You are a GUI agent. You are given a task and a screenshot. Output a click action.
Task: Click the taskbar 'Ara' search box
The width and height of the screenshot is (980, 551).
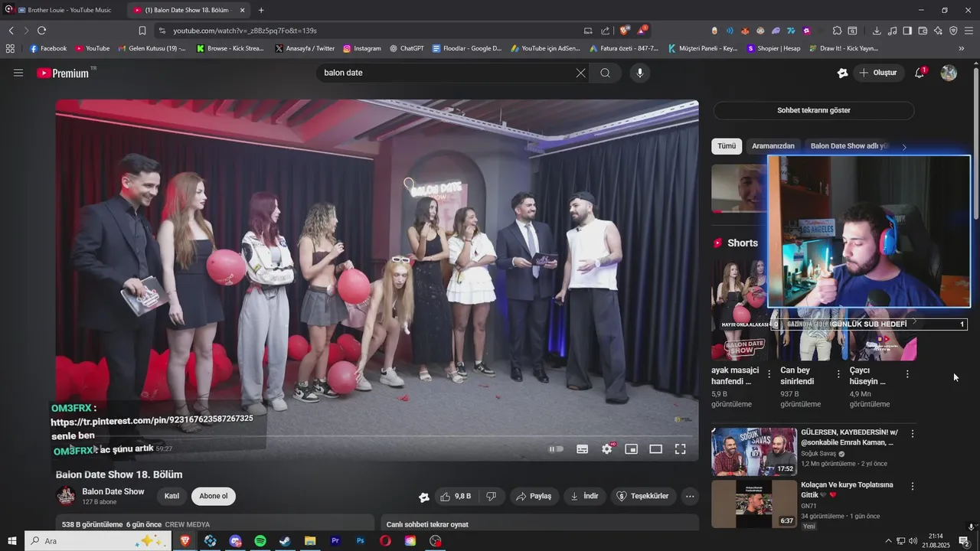98,541
